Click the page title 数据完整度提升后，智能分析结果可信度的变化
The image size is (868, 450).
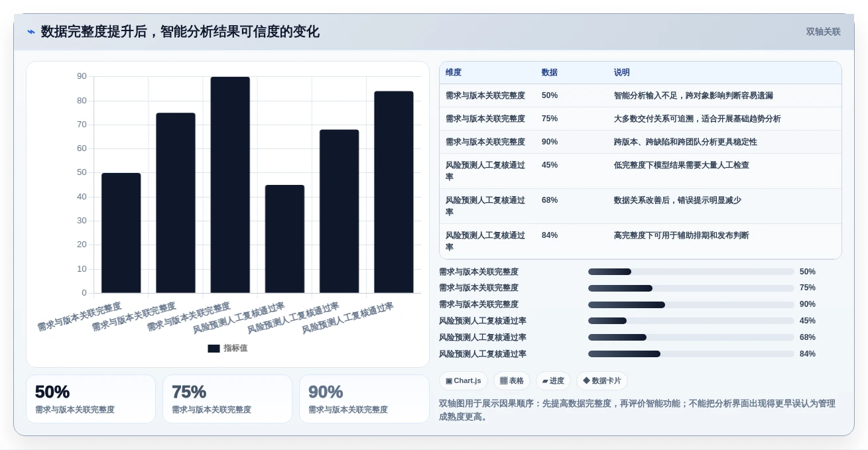[180, 32]
